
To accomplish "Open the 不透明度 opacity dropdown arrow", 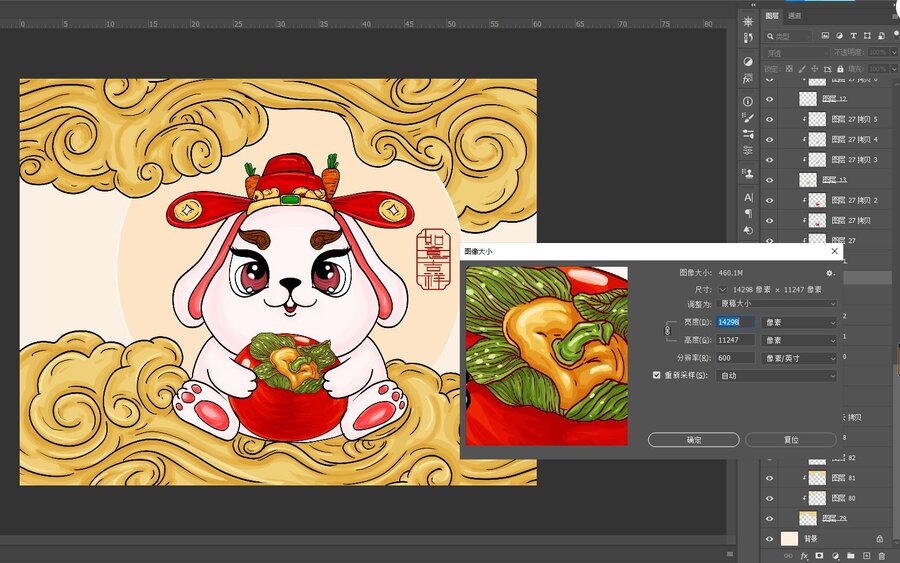I will pos(894,52).
